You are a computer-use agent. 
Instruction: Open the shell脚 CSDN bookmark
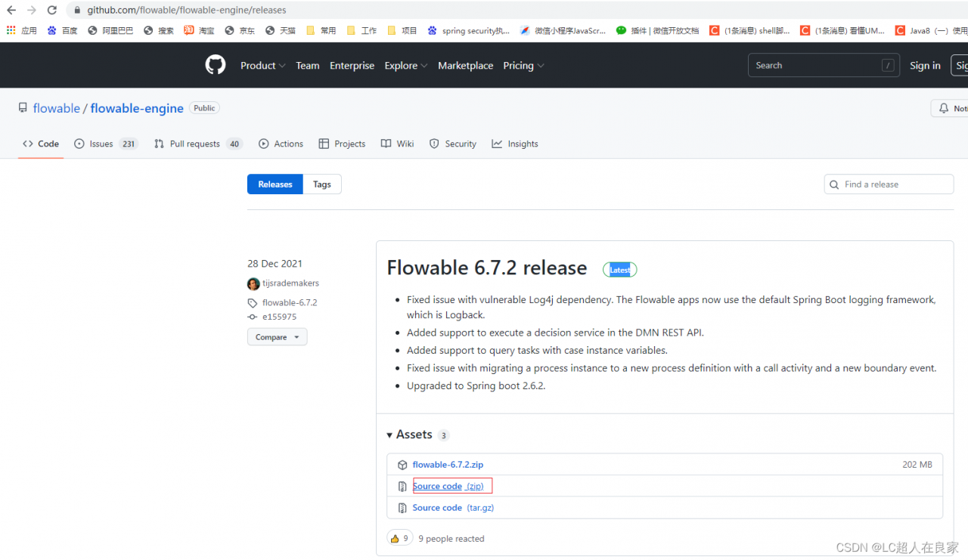tap(749, 30)
